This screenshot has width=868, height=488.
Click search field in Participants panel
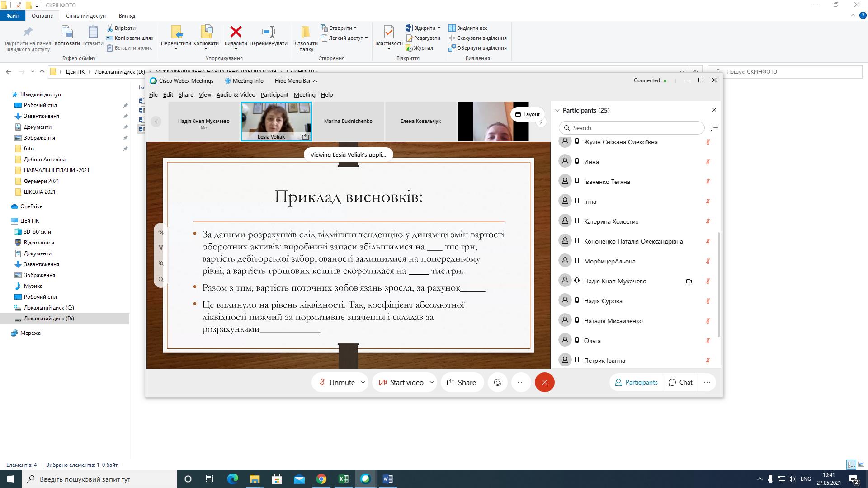pyautogui.click(x=632, y=128)
